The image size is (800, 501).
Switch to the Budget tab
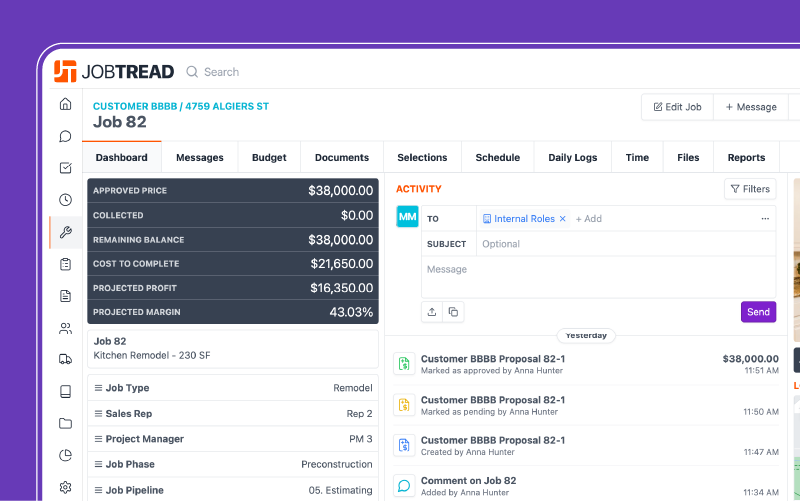coord(269,157)
